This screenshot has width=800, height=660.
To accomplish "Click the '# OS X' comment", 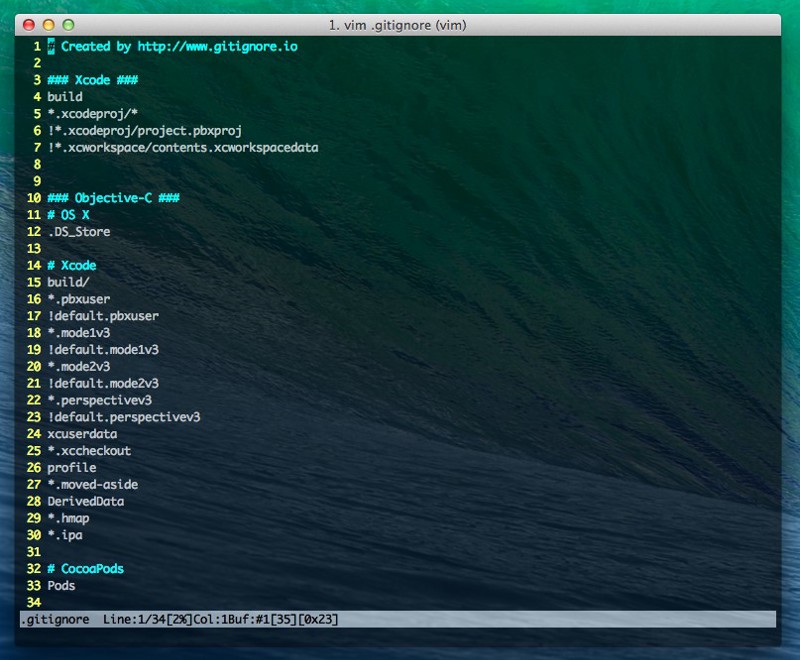I will [68, 215].
